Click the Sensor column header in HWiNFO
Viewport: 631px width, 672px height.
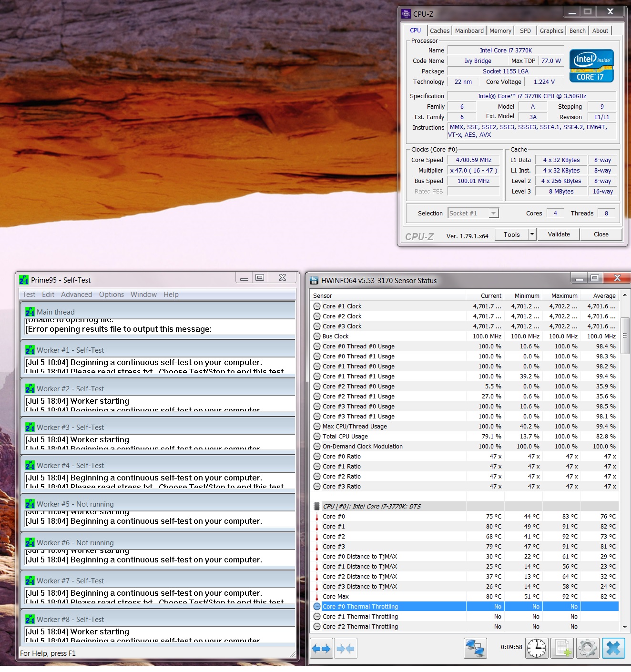(x=388, y=295)
